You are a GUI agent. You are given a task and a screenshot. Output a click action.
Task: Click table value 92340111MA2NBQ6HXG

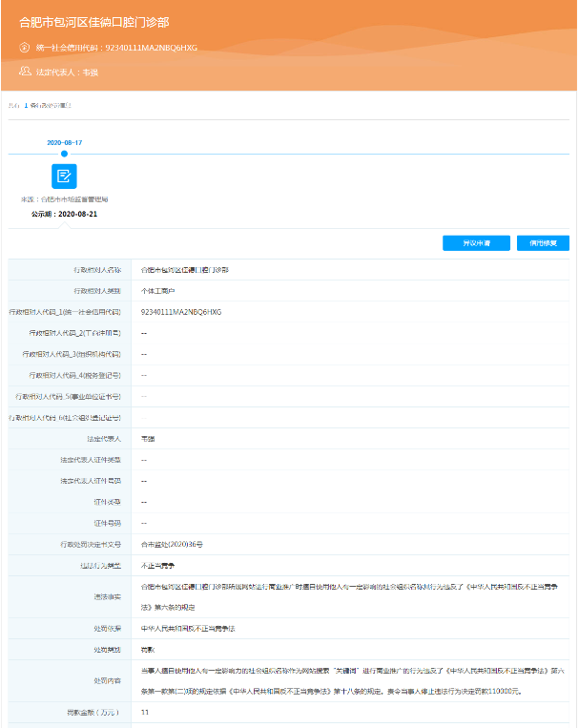point(181,312)
